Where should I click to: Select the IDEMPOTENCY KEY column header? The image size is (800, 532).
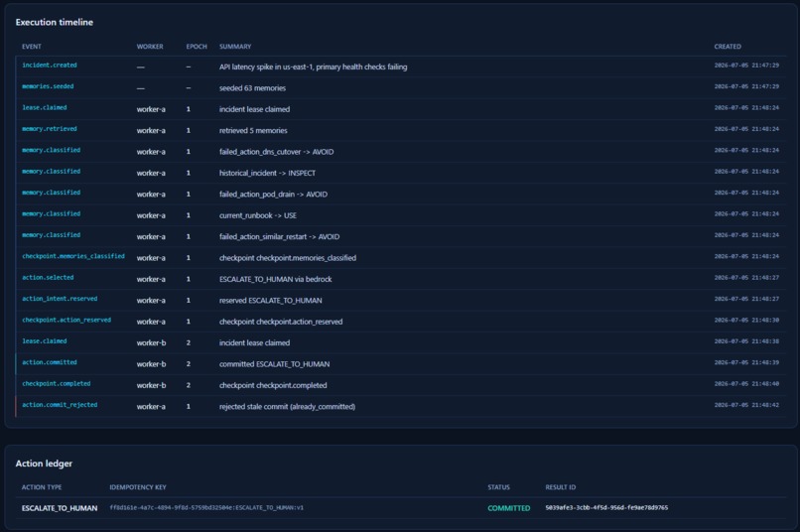coord(138,487)
